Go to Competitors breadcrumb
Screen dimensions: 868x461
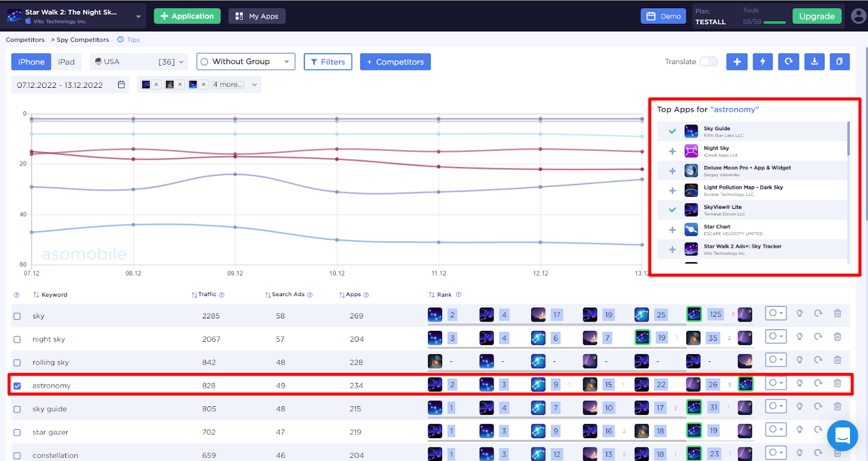25,40
